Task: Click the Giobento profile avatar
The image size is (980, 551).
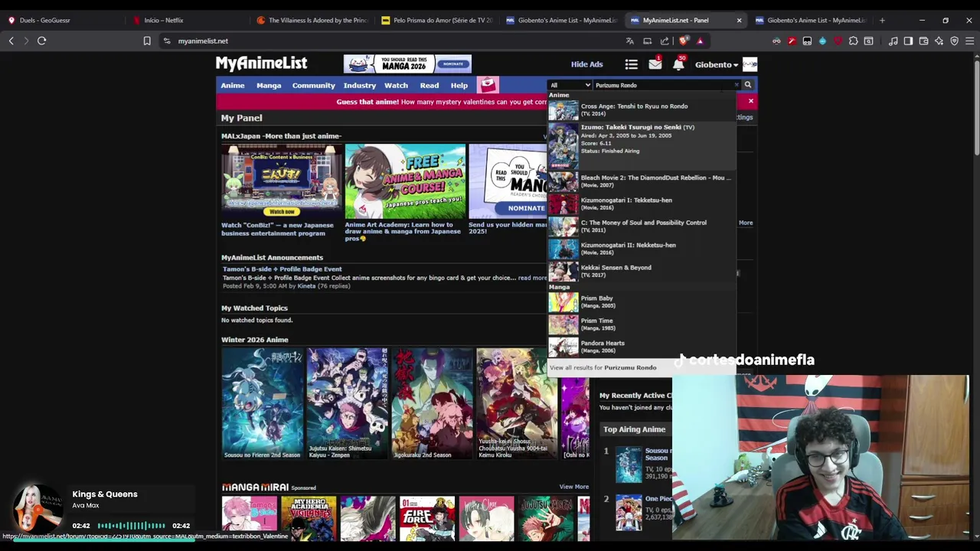Action: coord(750,64)
